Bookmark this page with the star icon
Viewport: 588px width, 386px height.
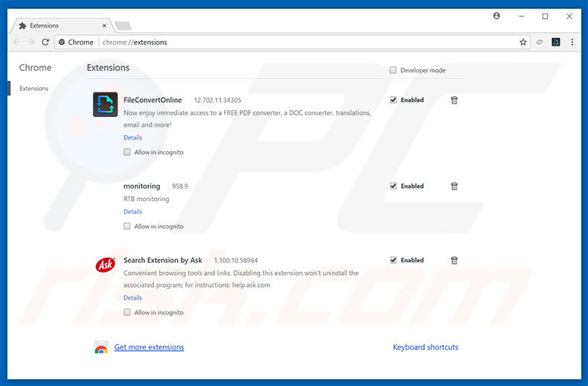click(x=523, y=42)
